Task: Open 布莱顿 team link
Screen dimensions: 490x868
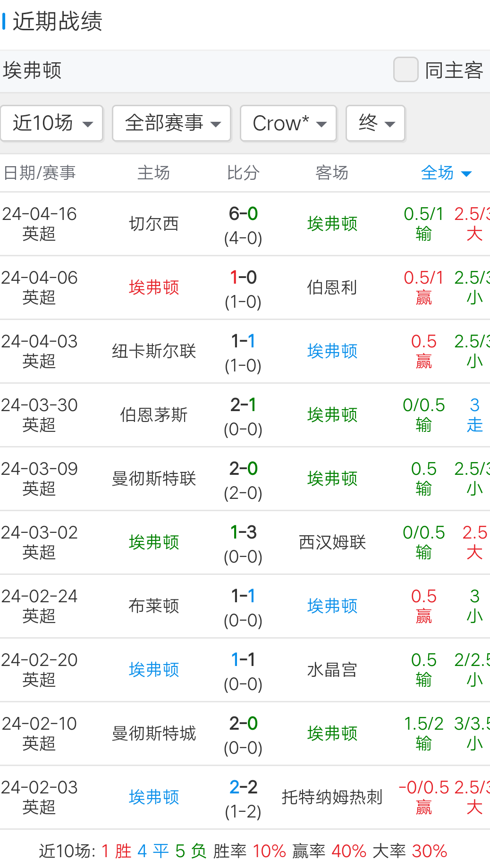Action: click(154, 606)
